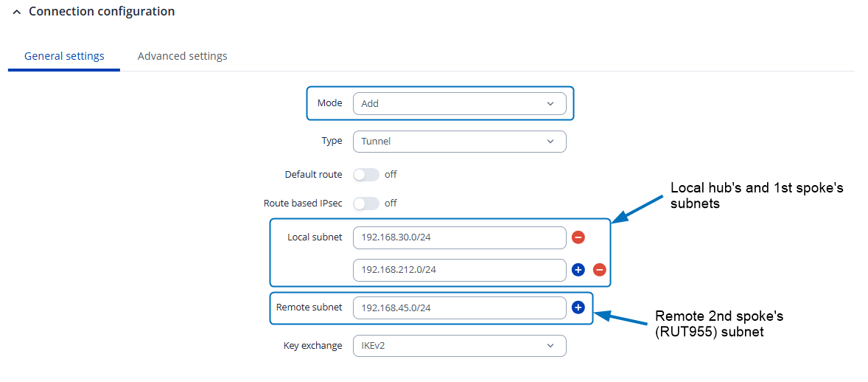The height and width of the screenshot is (382, 868).
Task: Open the Mode dropdown showing Add
Action: (459, 104)
